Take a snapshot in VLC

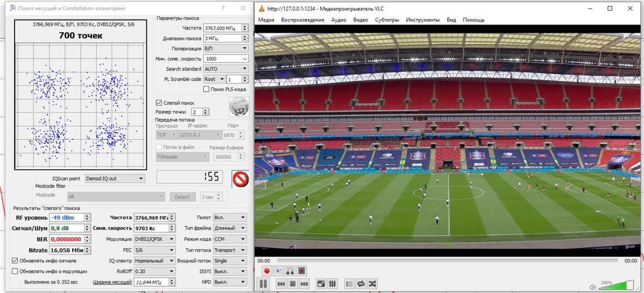coord(279,271)
